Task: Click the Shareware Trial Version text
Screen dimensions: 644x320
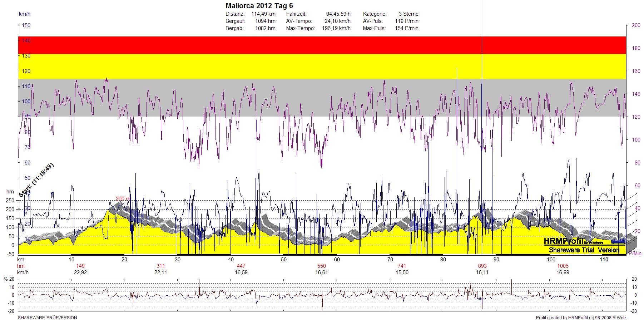Action: (584, 250)
